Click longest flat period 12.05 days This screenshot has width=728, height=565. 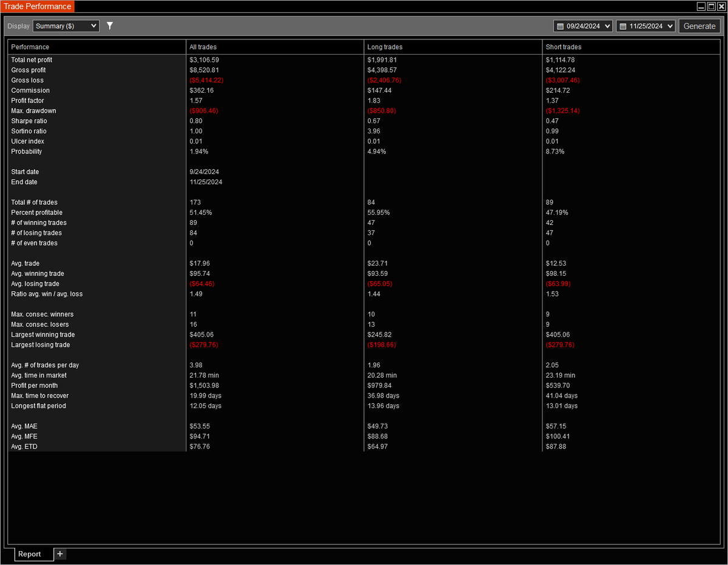[x=206, y=406]
